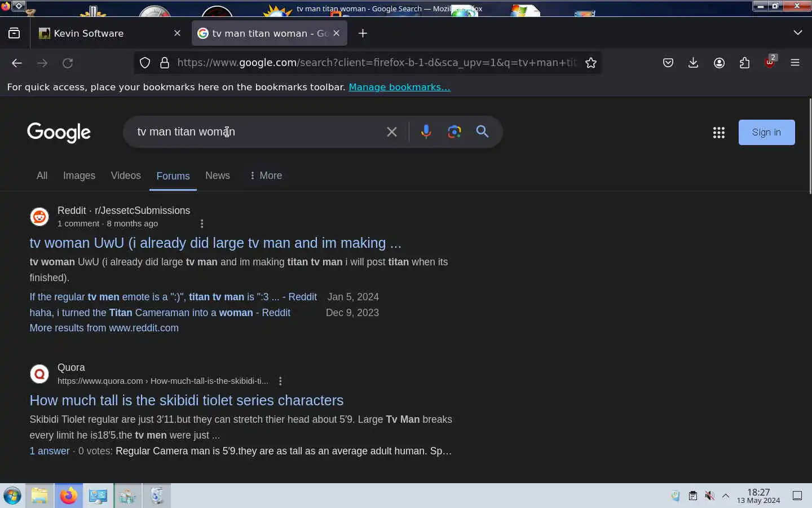
Task: Click Firefox icon in taskbar
Action: point(69,496)
